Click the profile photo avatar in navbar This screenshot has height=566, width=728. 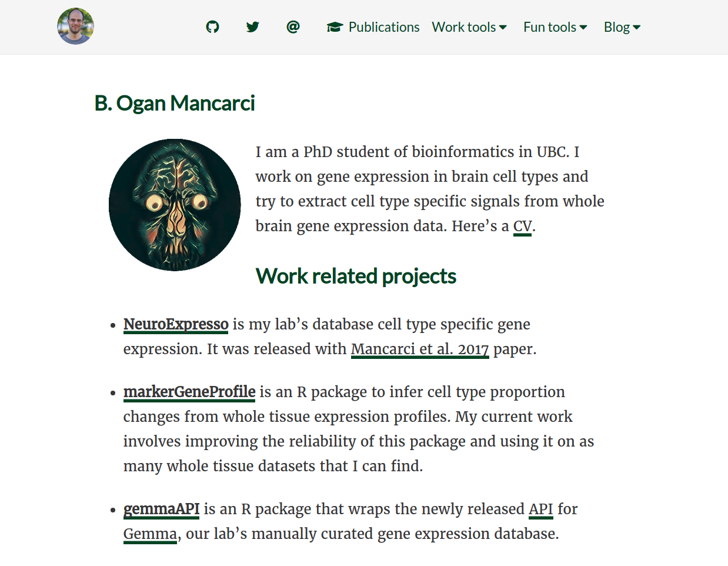click(75, 26)
